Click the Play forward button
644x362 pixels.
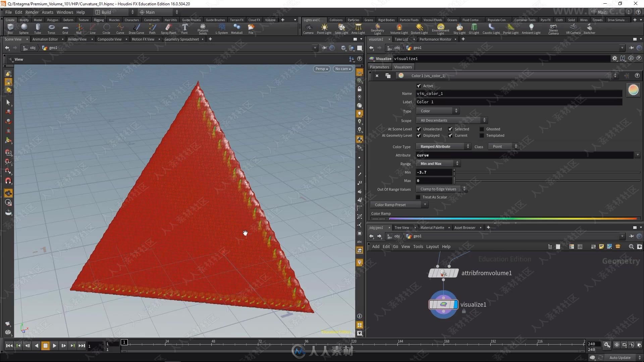(x=54, y=346)
